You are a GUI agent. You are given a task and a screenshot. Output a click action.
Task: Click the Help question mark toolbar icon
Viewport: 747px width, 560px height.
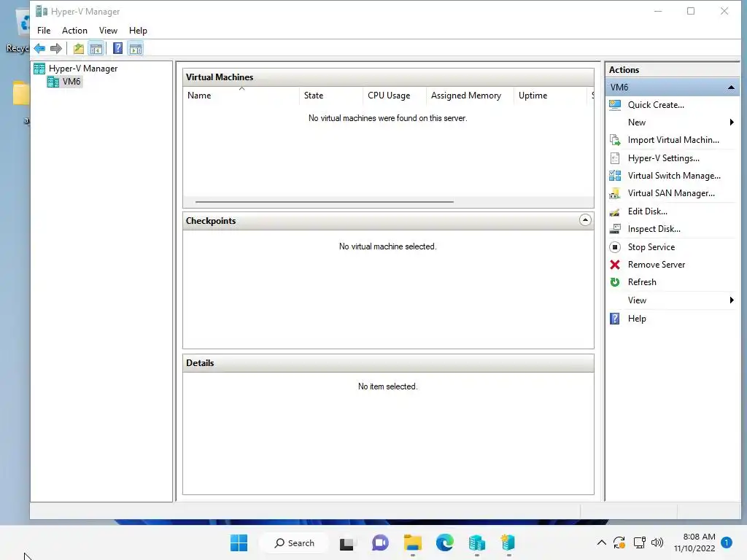117,49
